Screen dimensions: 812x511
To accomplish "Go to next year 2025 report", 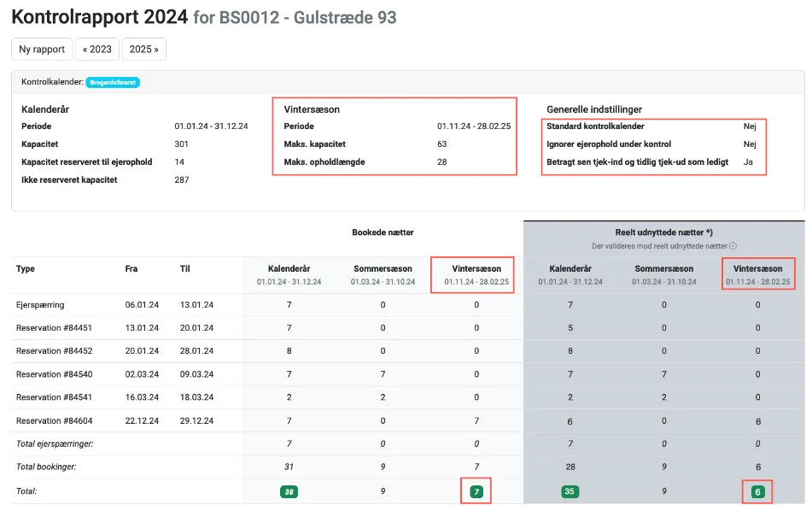I will pos(143,49).
